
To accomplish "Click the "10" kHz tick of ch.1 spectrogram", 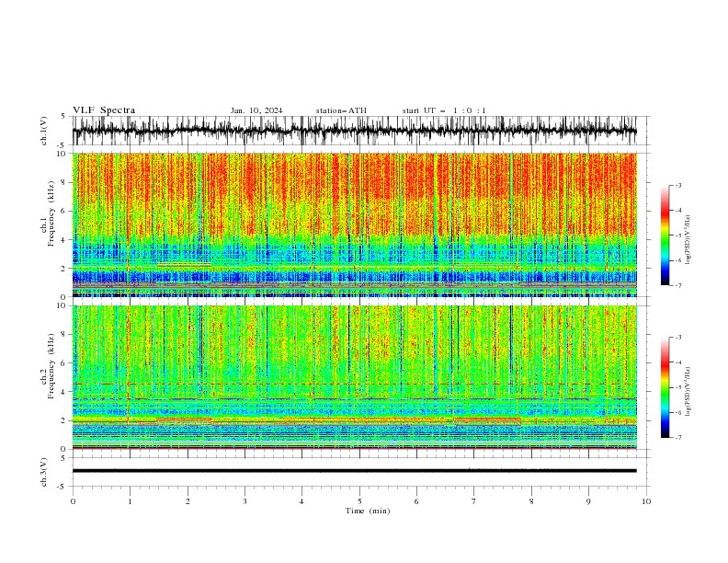I will coord(63,154).
